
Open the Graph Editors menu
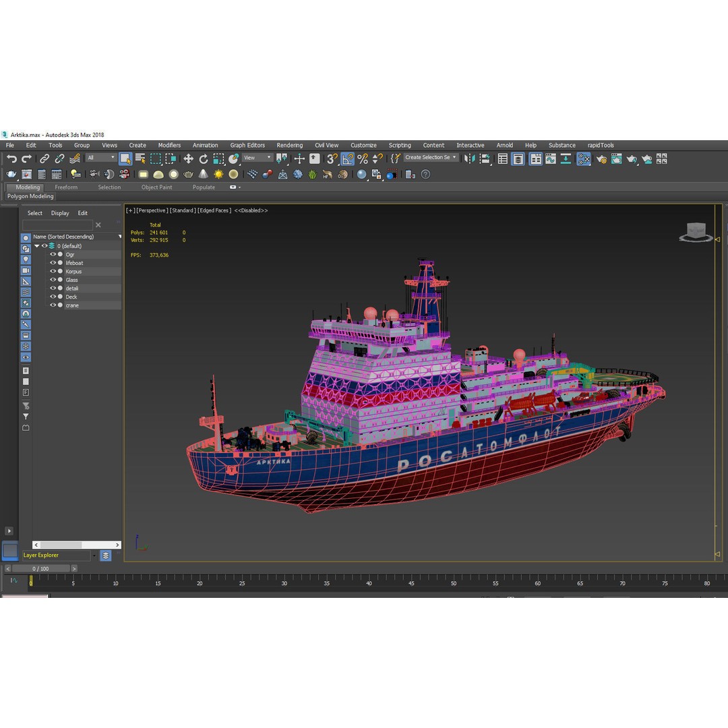[247, 146]
